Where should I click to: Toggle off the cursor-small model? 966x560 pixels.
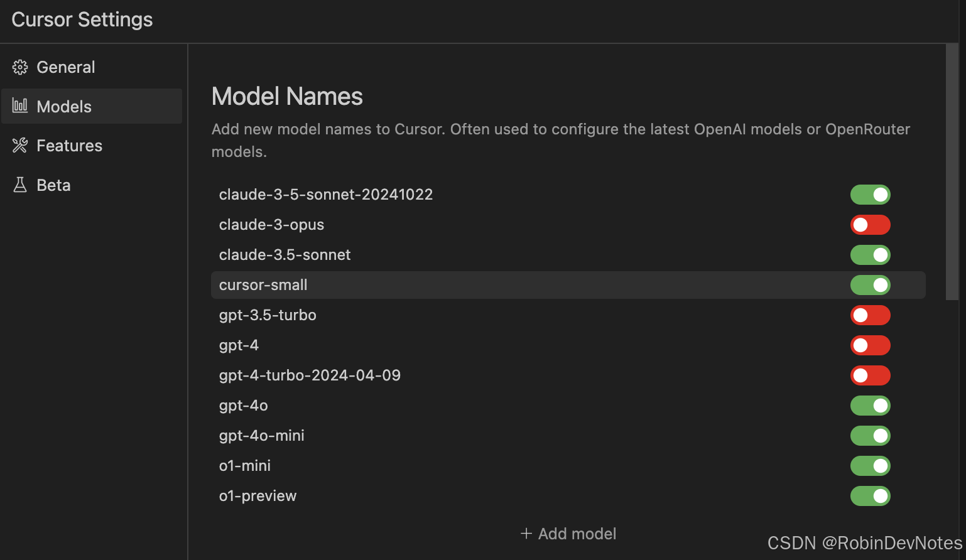(870, 285)
